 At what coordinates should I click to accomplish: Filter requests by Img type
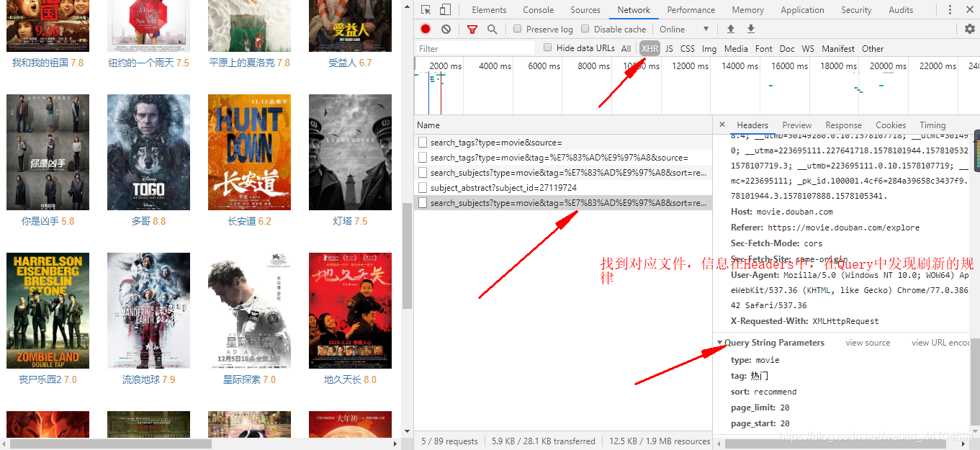(x=709, y=49)
